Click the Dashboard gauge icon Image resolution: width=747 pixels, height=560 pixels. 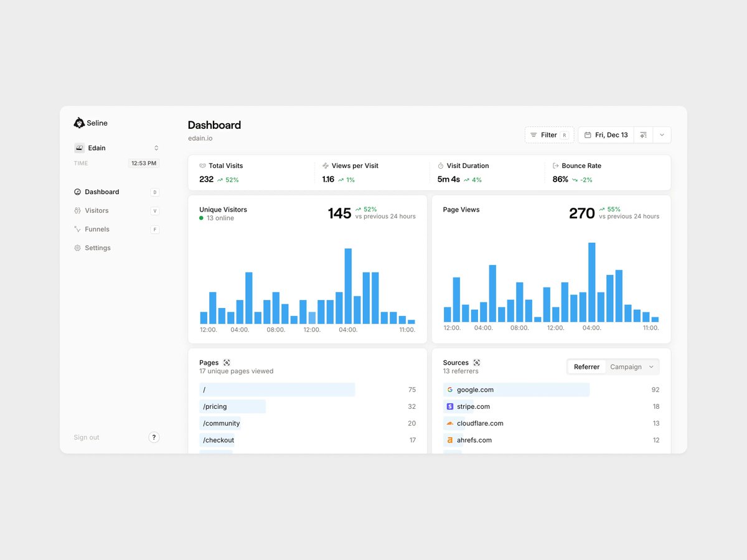pyautogui.click(x=77, y=192)
